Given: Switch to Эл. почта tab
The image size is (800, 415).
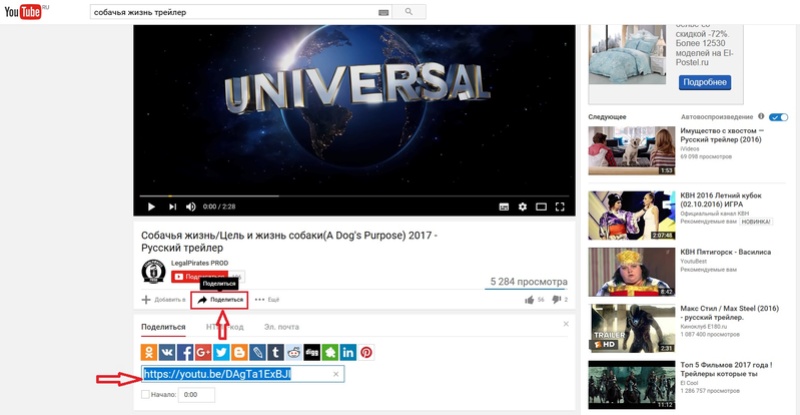Looking at the screenshot, I should (282, 327).
